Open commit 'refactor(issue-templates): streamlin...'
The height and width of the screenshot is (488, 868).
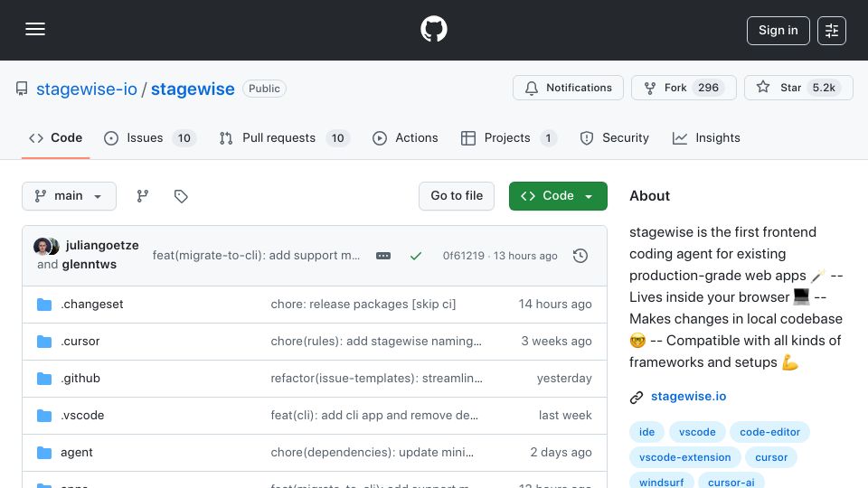point(376,379)
